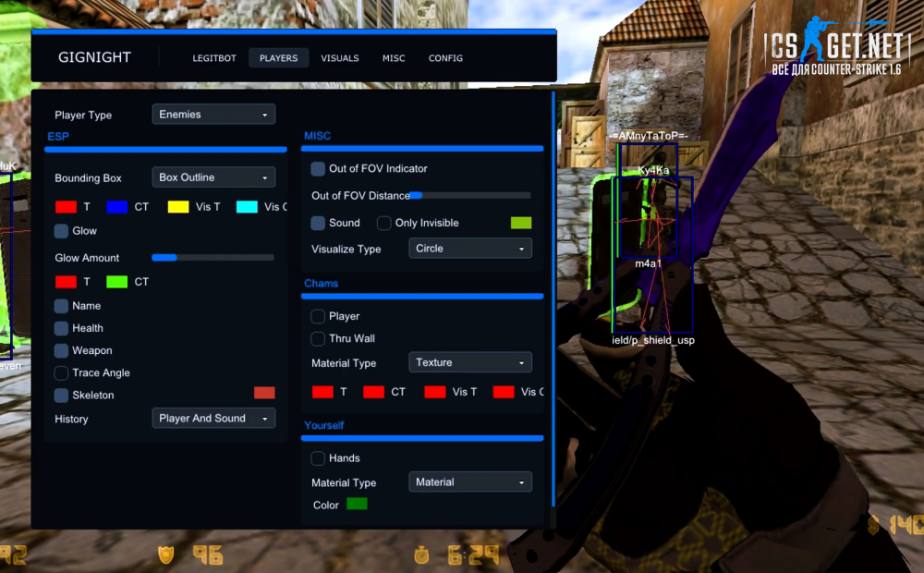This screenshot has width=924, height=573.
Task: Adjust the Glow Amount slider
Action: coord(213,258)
